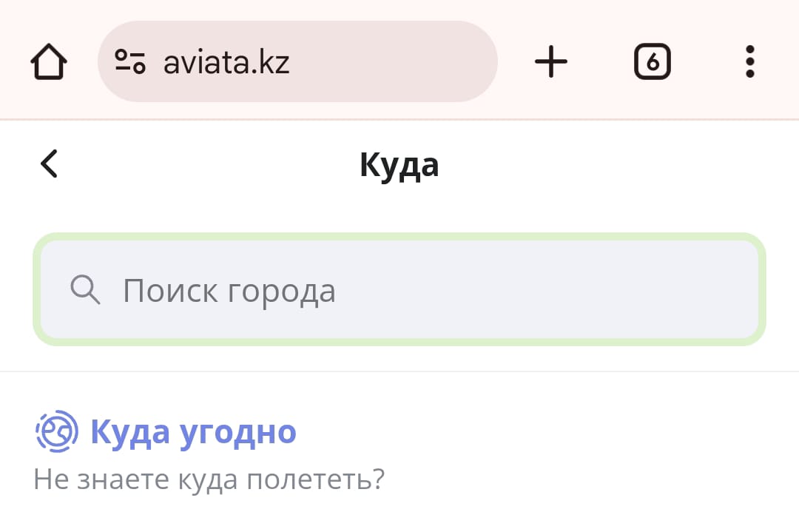Open the browser three-dot menu
799x532 pixels.
point(749,62)
